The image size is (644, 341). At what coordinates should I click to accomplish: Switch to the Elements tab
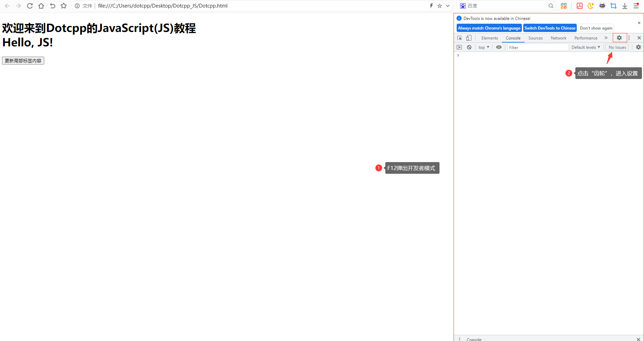[x=489, y=38]
